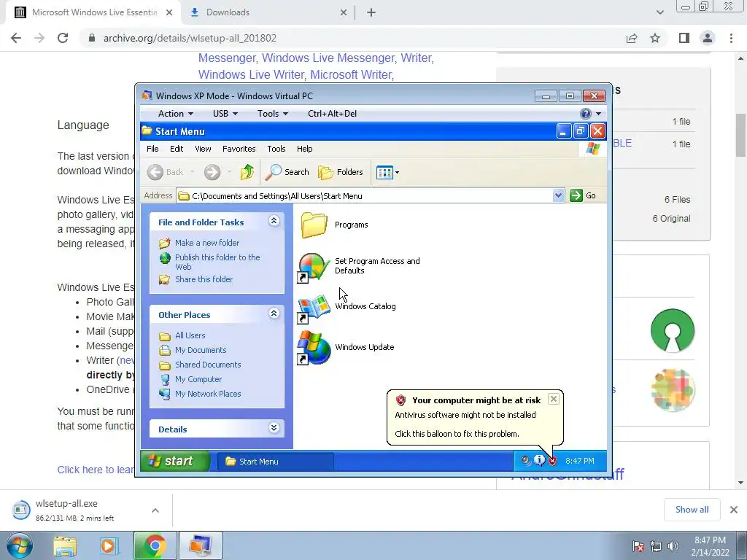Collapse the Other Places panel

tap(274, 314)
